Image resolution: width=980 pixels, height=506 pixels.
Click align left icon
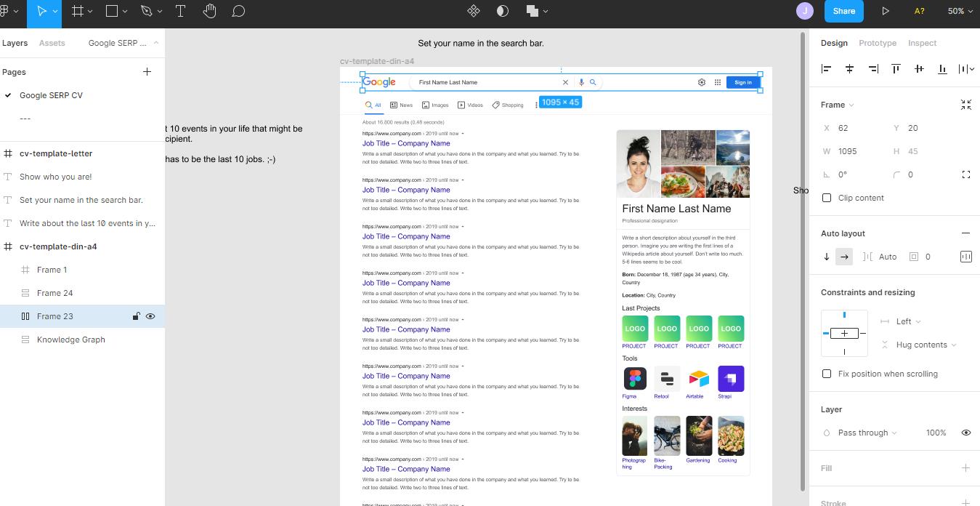(826, 68)
